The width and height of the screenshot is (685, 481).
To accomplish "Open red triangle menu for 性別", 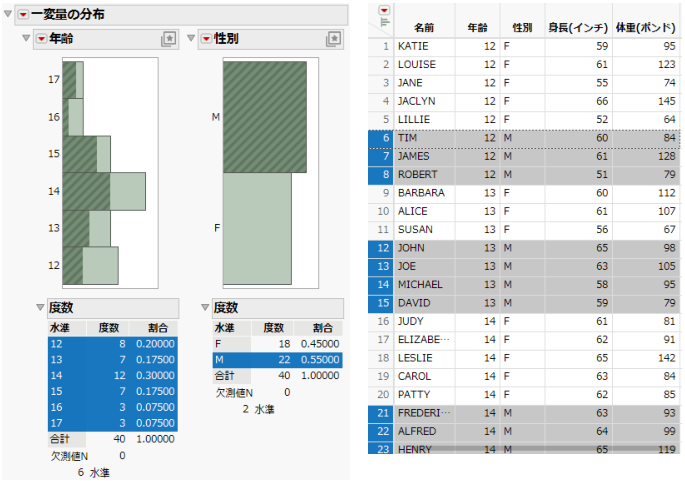I will tap(206, 39).
